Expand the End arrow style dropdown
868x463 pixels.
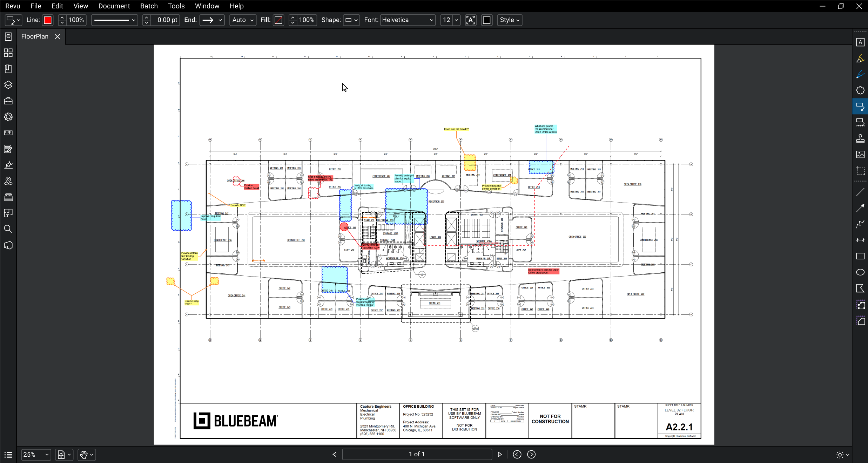coord(219,20)
